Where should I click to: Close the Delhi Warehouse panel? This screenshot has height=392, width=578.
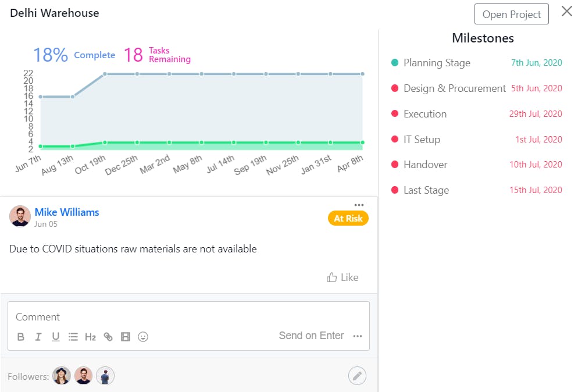566,12
